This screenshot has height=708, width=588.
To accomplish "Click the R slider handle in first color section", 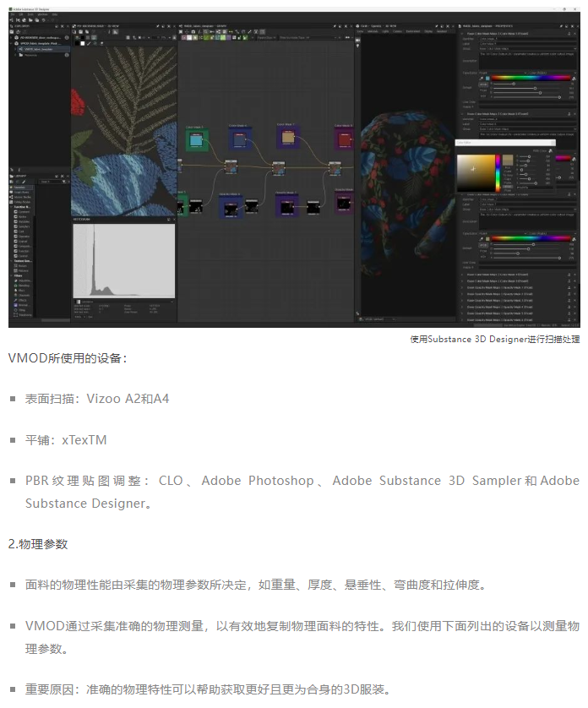I will point(514,84).
